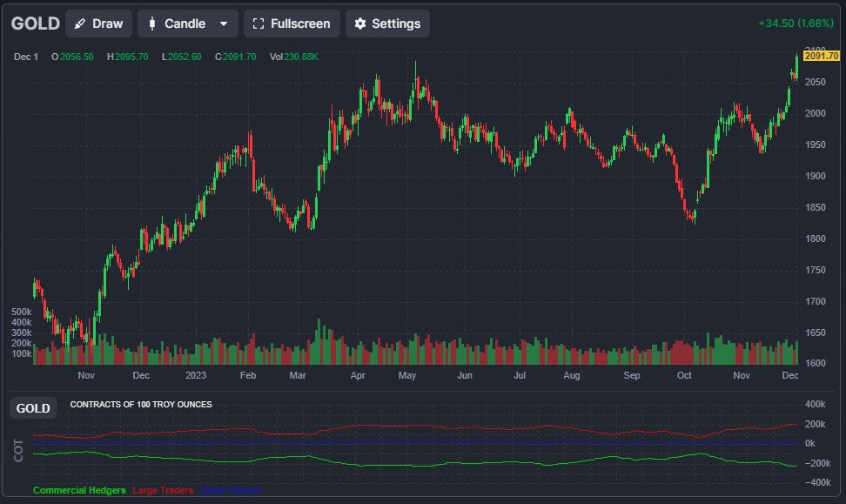Click the 2000 level on price axis
Viewport: 846px width, 504px height.
click(815, 113)
